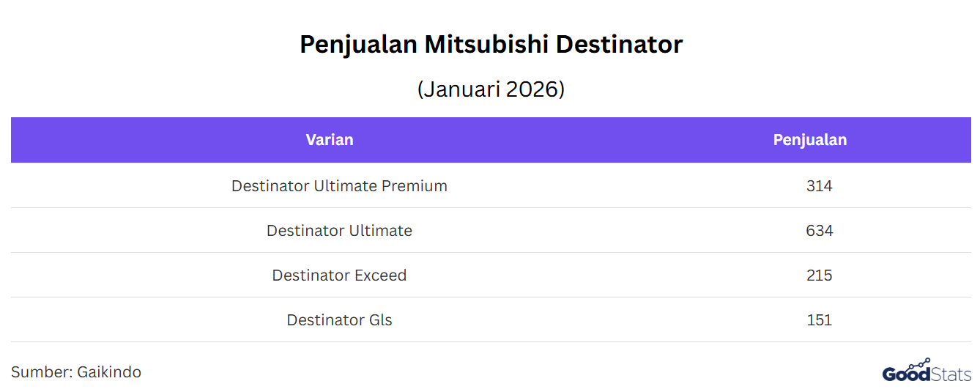The image size is (980, 392).
Task: Select the Destinator Ultimate variant name
Action: 339,231
